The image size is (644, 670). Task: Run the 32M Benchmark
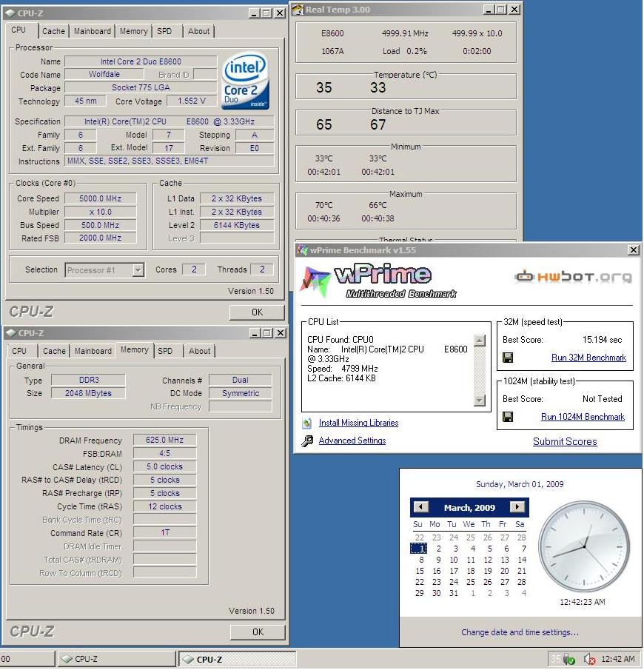click(x=588, y=358)
